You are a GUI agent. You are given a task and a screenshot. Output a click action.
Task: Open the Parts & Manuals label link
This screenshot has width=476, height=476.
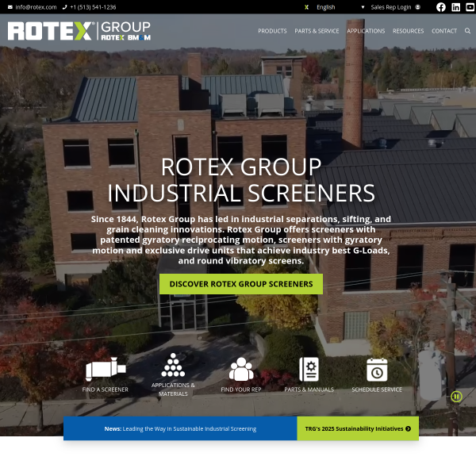coord(309,390)
